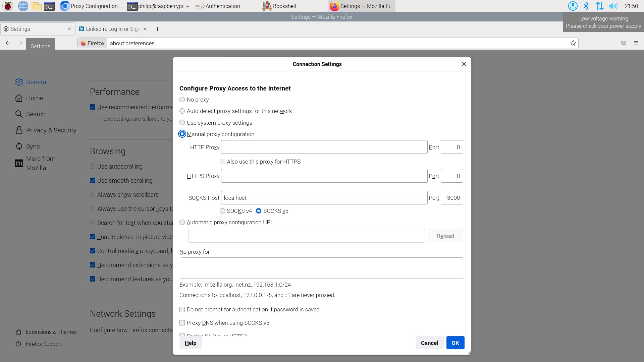Open the Bluetooth tray icon
Image resolution: width=644 pixels, height=362 pixels.
point(586,6)
